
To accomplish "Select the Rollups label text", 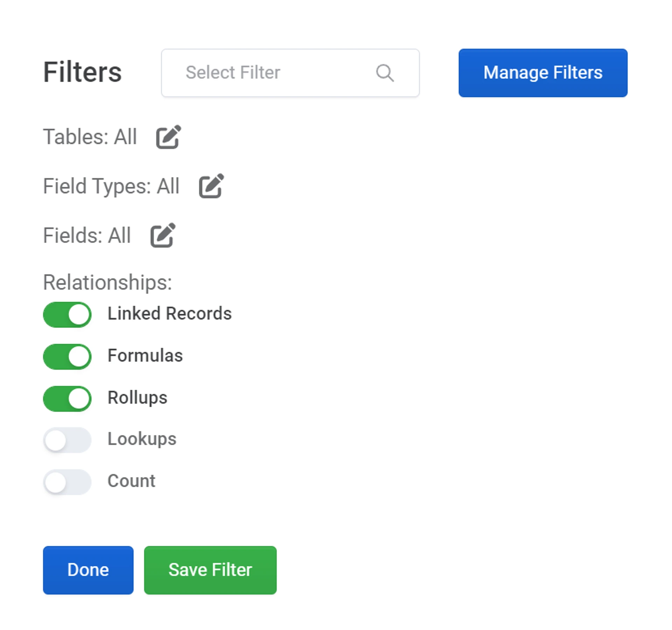I will point(137,398).
